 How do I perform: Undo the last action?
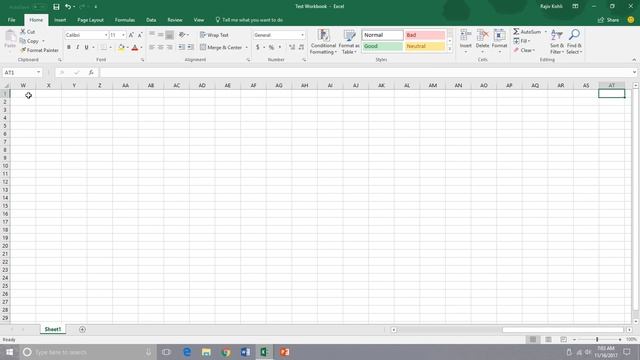[x=68, y=7]
